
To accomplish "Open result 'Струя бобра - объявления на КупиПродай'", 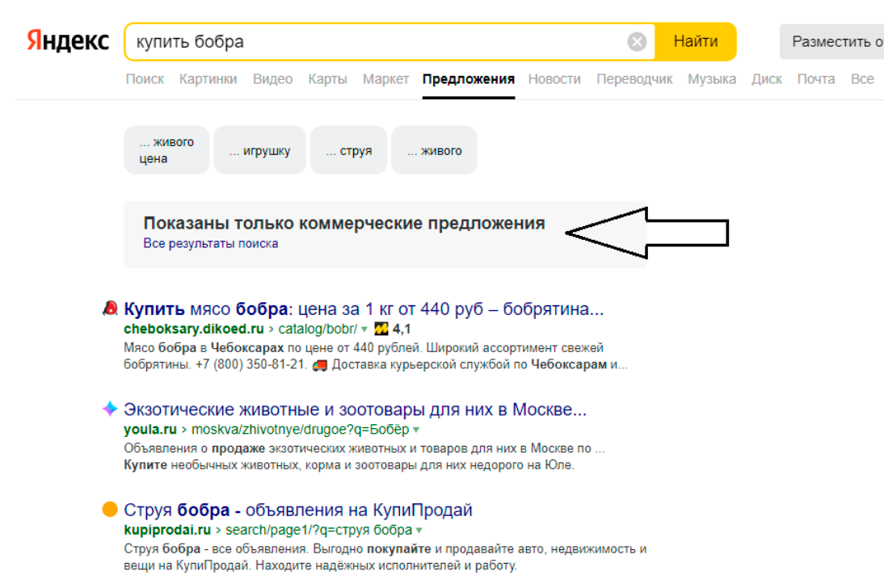I will (298, 510).
